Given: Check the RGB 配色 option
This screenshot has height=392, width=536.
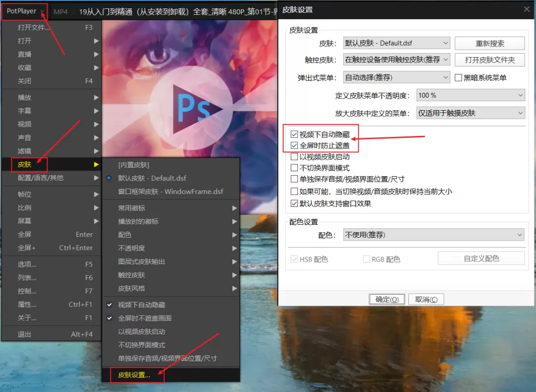Looking at the screenshot, I should pyautogui.click(x=366, y=258).
